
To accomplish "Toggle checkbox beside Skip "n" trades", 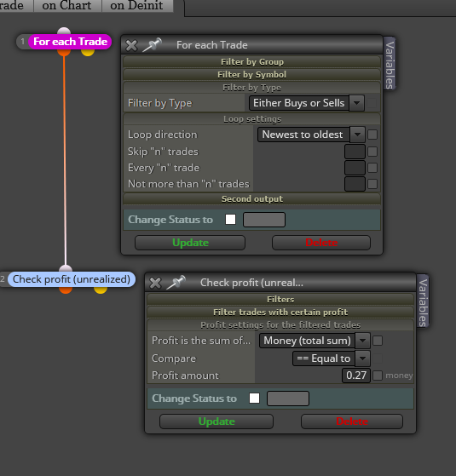I will point(372,152).
